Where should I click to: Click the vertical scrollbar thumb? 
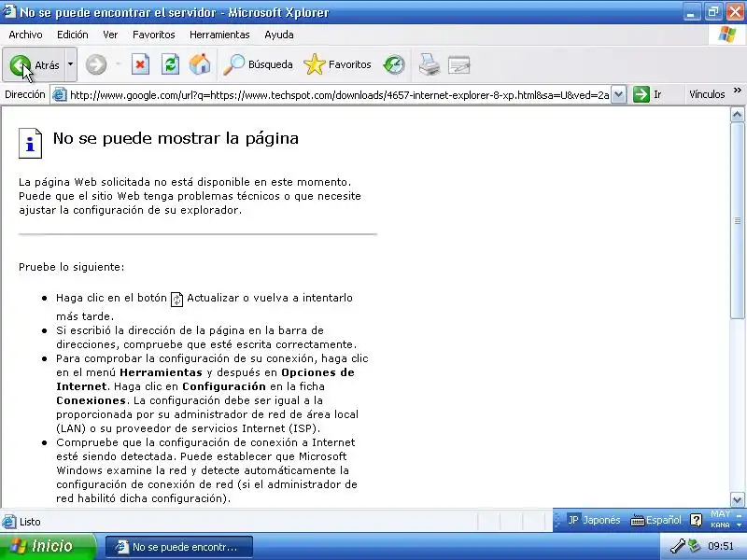pyautogui.click(x=737, y=220)
